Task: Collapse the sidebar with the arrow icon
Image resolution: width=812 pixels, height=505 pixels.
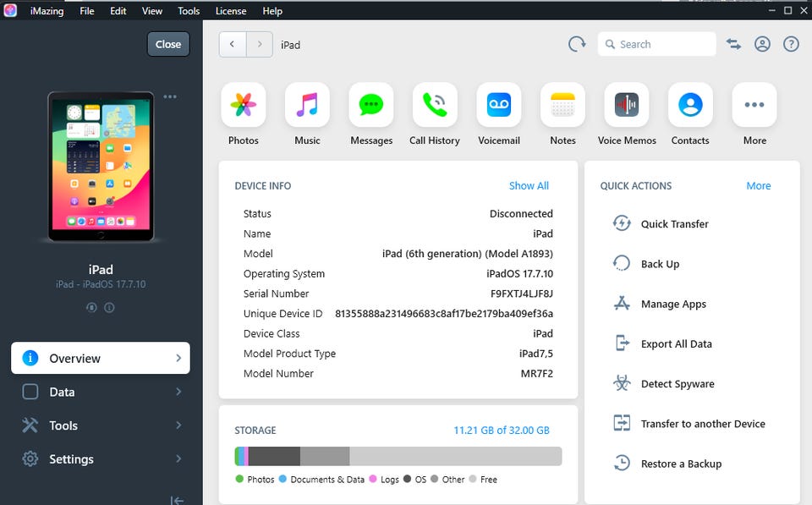Action: 177,500
